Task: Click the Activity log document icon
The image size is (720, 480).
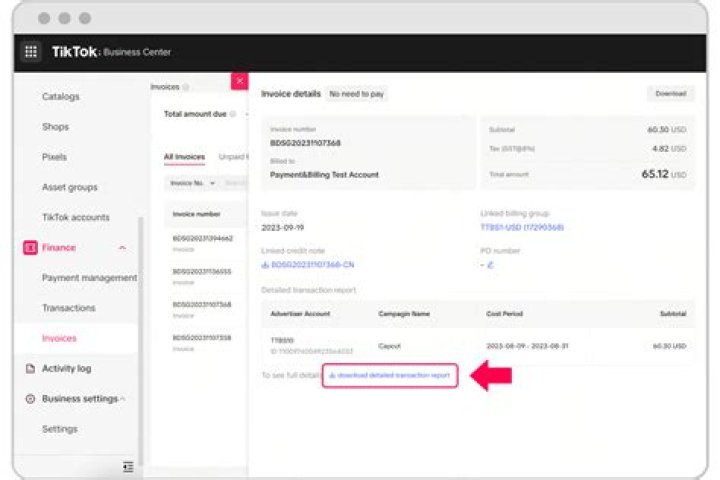Action: [x=30, y=368]
